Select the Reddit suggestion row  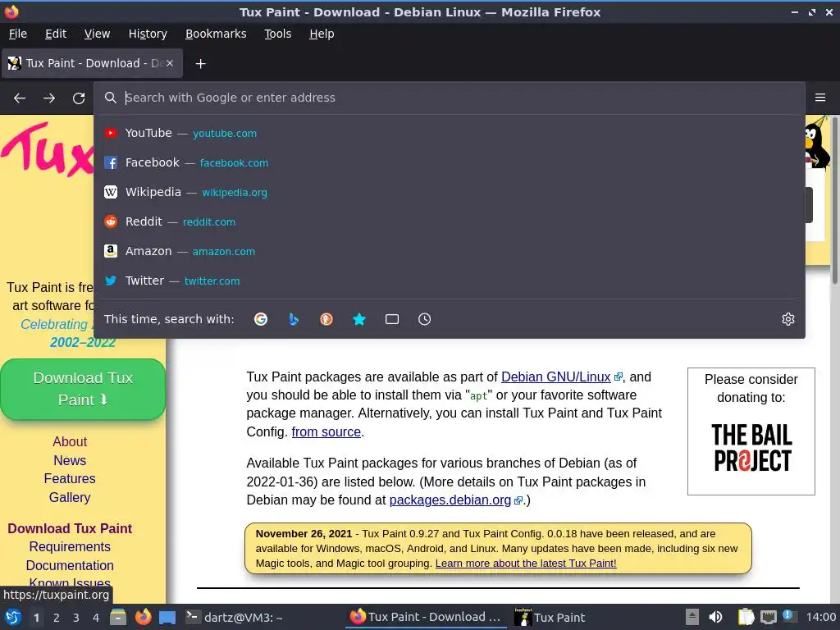[449, 221]
